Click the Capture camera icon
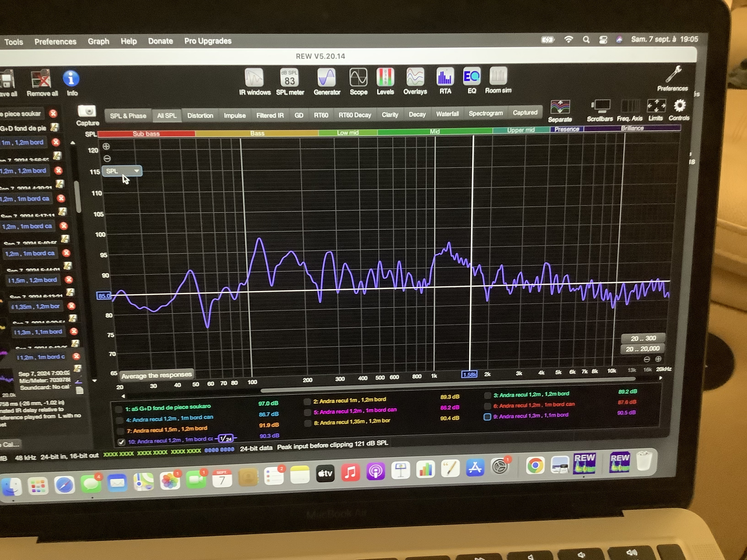The width and height of the screenshot is (747, 560). pos(87,111)
